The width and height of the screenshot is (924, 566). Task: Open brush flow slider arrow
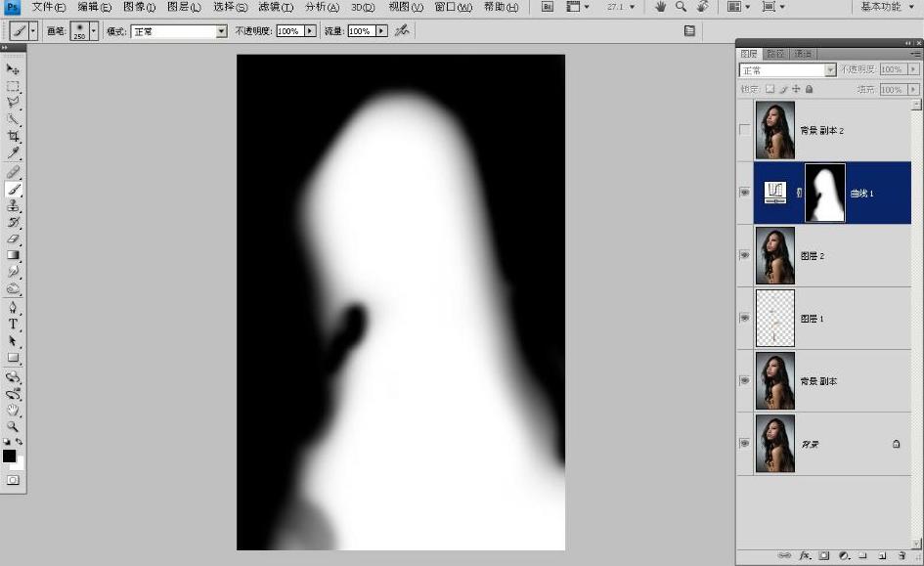pos(382,31)
